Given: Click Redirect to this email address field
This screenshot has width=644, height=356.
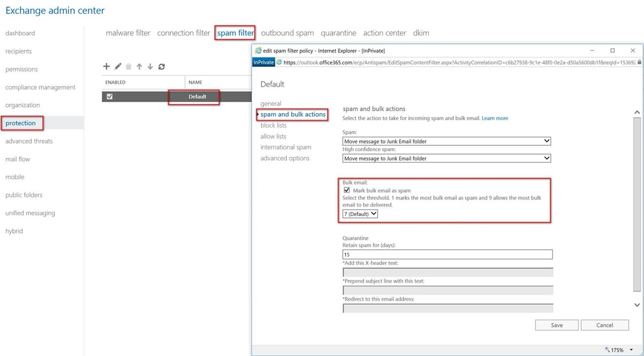Looking at the screenshot, I should [448, 308].
